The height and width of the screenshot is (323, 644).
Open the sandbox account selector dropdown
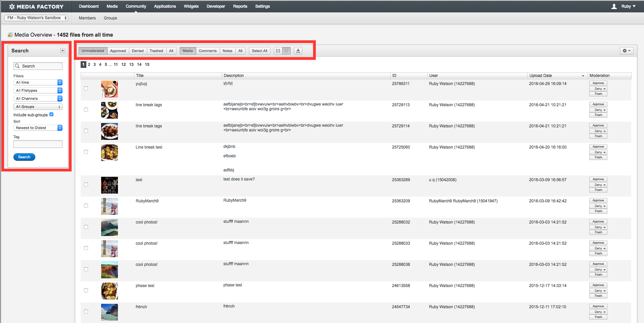(36, 18)
